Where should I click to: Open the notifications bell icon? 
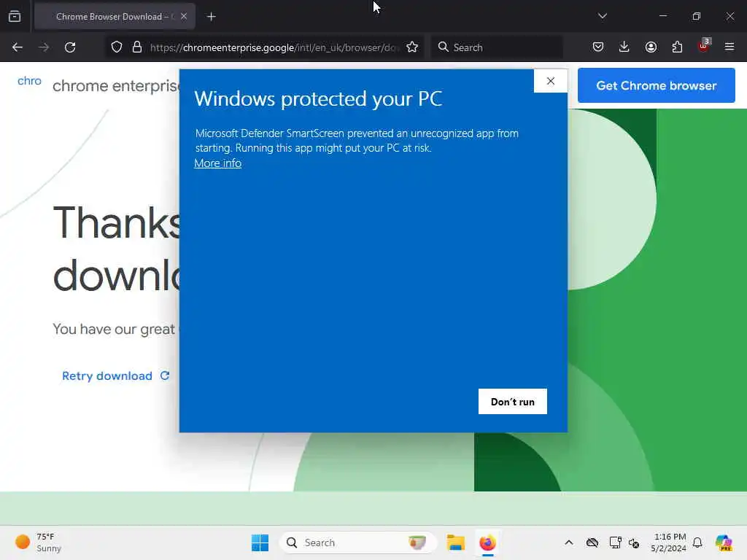[x=697, y=542]
